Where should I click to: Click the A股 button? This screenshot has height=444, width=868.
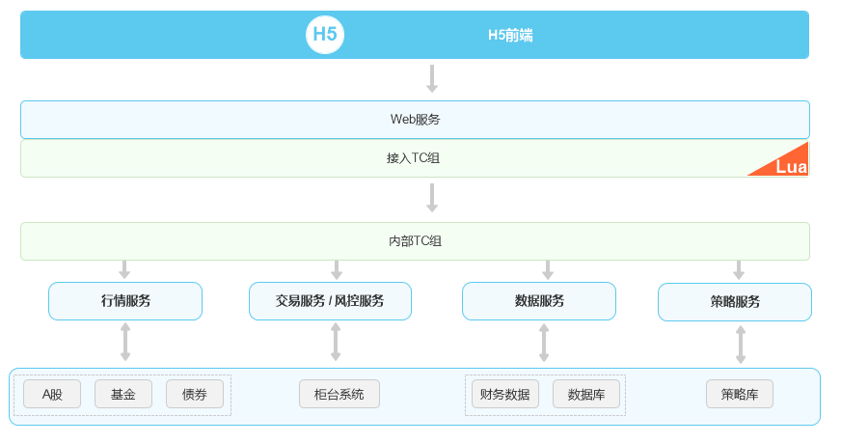tap(52, 394)
